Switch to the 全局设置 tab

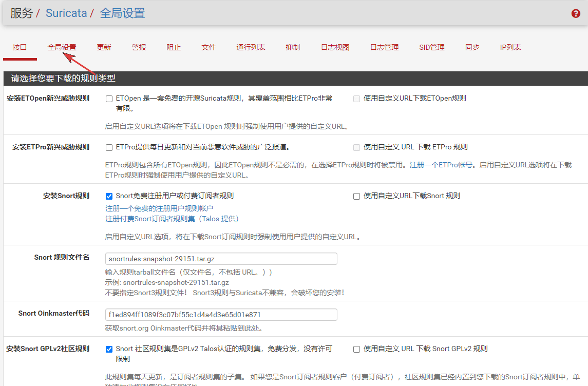[62, 47]
